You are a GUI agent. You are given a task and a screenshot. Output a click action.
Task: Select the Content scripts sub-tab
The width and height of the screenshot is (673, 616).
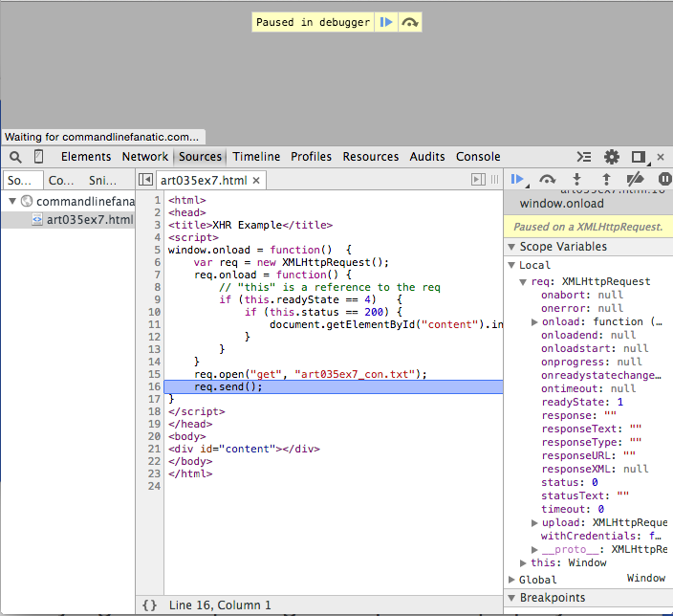[x=61, y=181]
